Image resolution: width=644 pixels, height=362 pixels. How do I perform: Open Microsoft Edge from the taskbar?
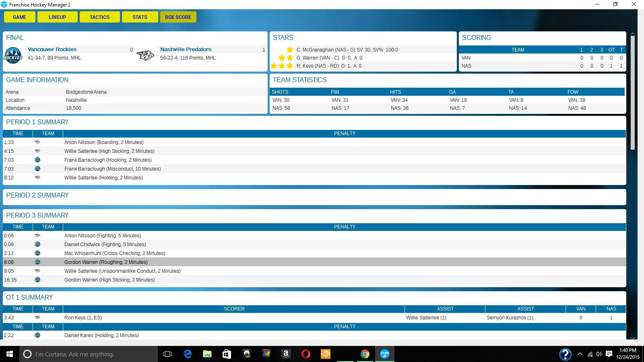(188, 354)
